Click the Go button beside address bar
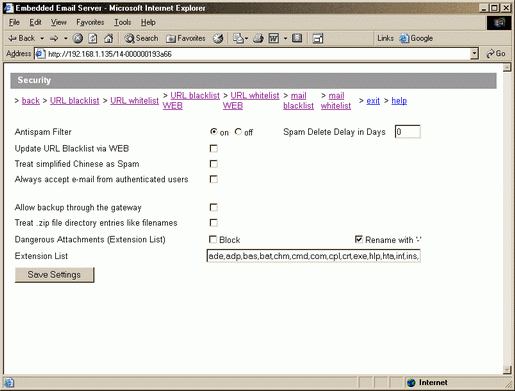515x391 pixels. (496, 54)
